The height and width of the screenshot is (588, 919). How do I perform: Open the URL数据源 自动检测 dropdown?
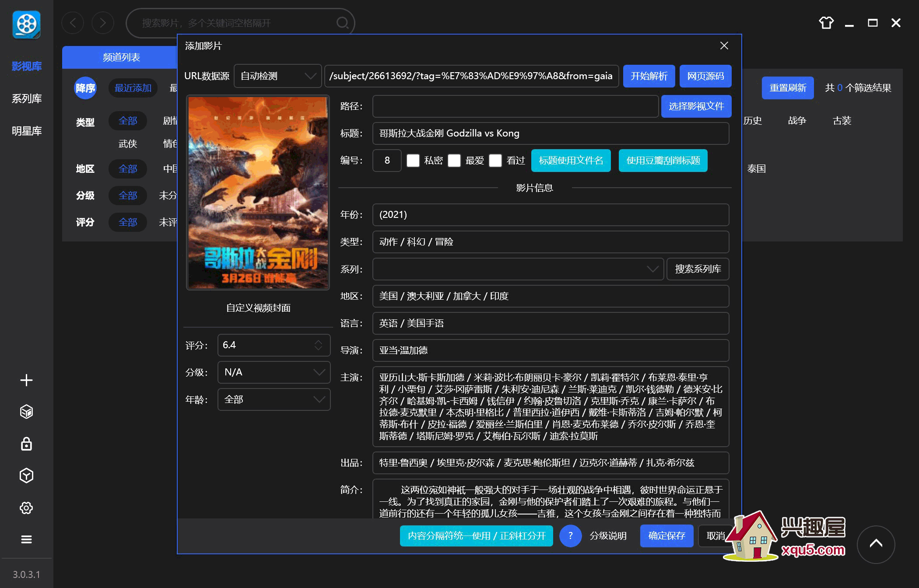tap(277, 76)
